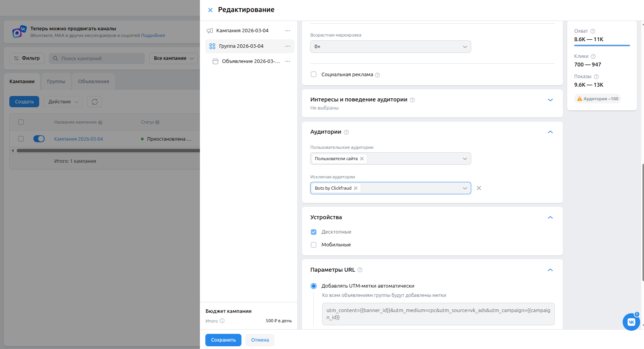Open the Возрастная маркировка 0+ dropdown
Screen dimensions: 644x349
[x=391, y=47]
